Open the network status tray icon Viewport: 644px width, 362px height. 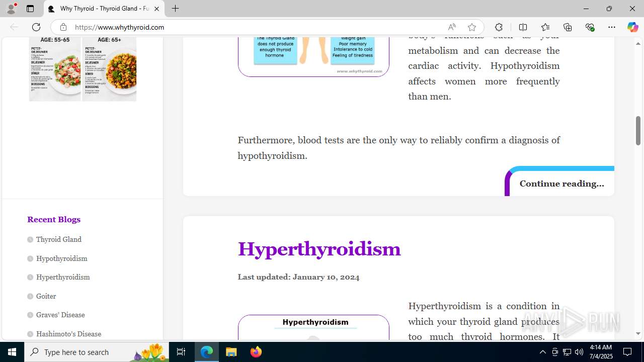567,352
